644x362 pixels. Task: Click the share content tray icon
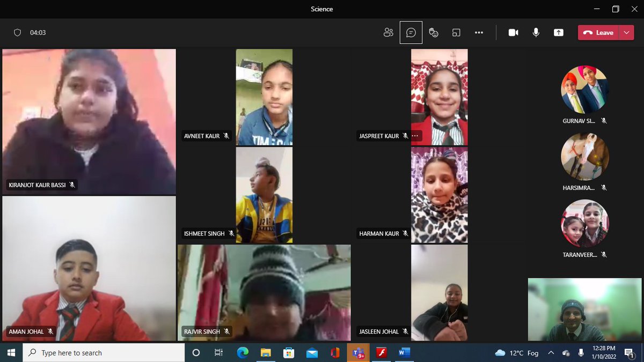559,33
